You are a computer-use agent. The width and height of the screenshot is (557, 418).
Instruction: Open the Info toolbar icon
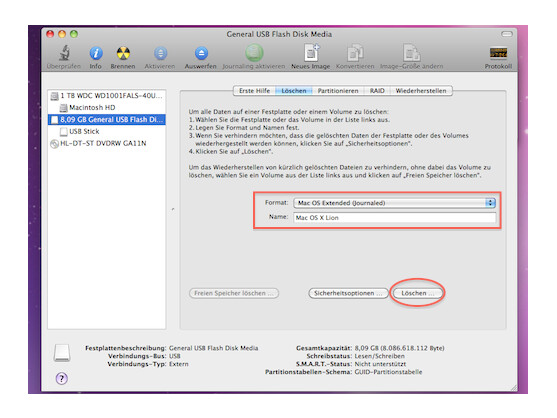click(96, 53)
